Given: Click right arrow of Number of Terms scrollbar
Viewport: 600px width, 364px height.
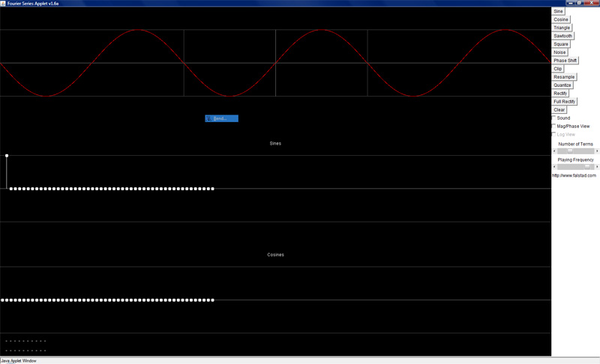Looking at the screenshot, I should (x=597, y=151).
